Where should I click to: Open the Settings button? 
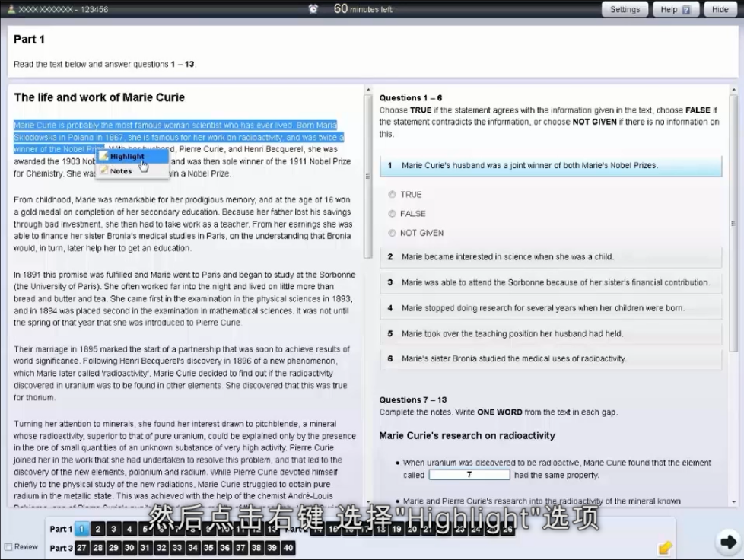[x=625, y=9]
